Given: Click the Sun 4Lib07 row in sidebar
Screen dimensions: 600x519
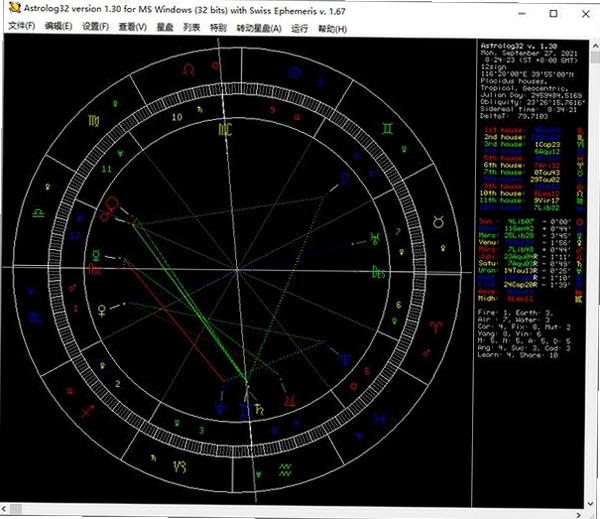Looking at the screenshot, I should [525, 221].
